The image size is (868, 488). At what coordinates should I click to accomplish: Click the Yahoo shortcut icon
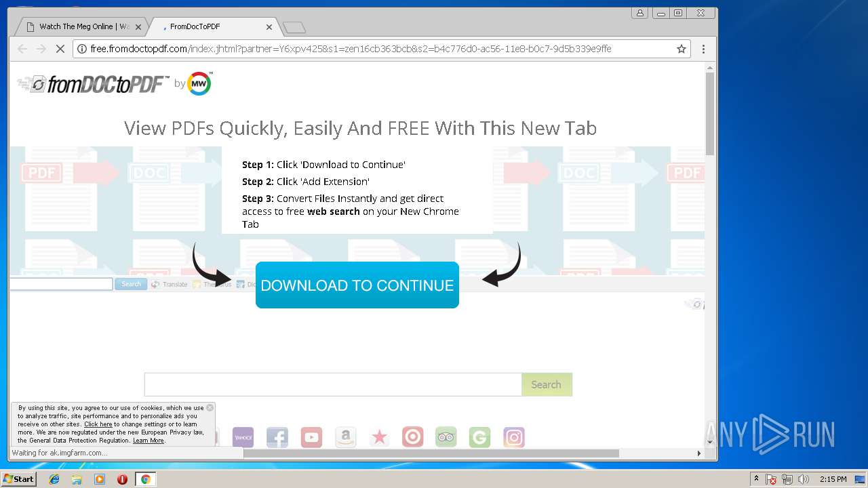243,437
